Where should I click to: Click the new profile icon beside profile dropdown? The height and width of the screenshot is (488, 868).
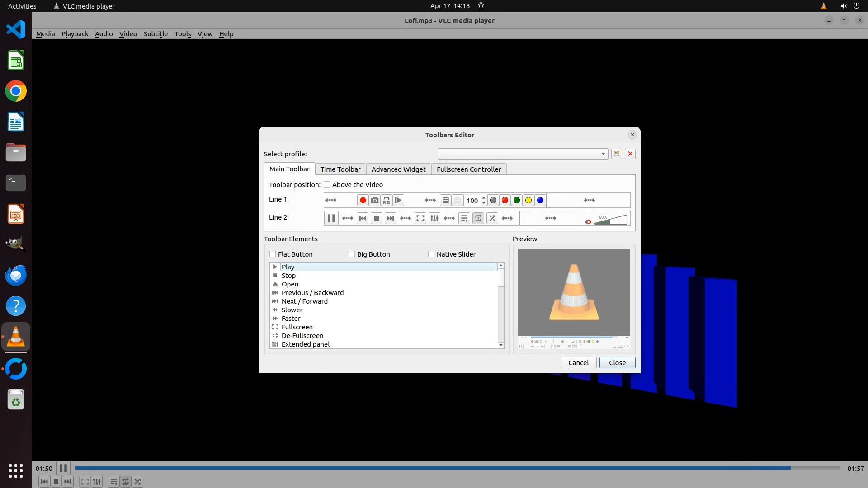[x=616, y=154]
